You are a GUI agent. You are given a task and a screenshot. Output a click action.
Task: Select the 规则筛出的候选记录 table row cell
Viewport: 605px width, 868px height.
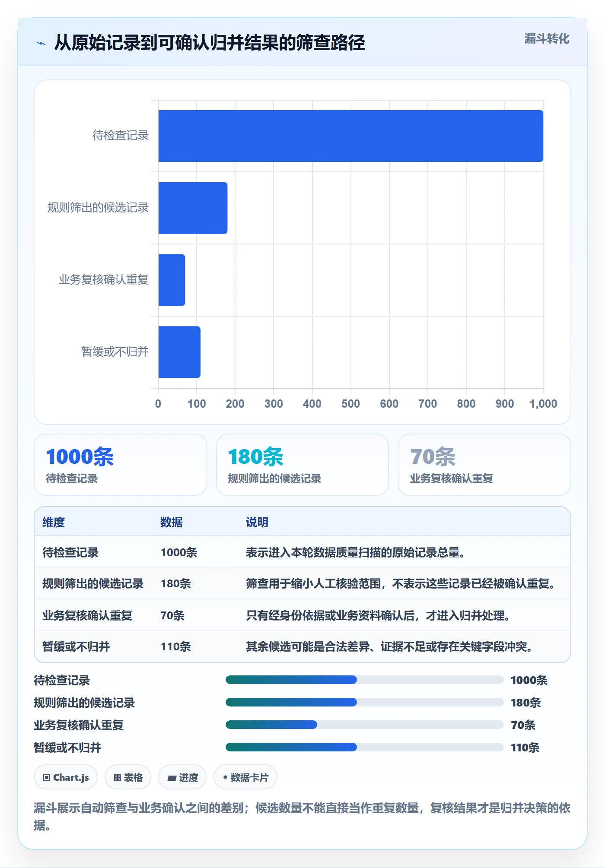[x=93, y=583]
